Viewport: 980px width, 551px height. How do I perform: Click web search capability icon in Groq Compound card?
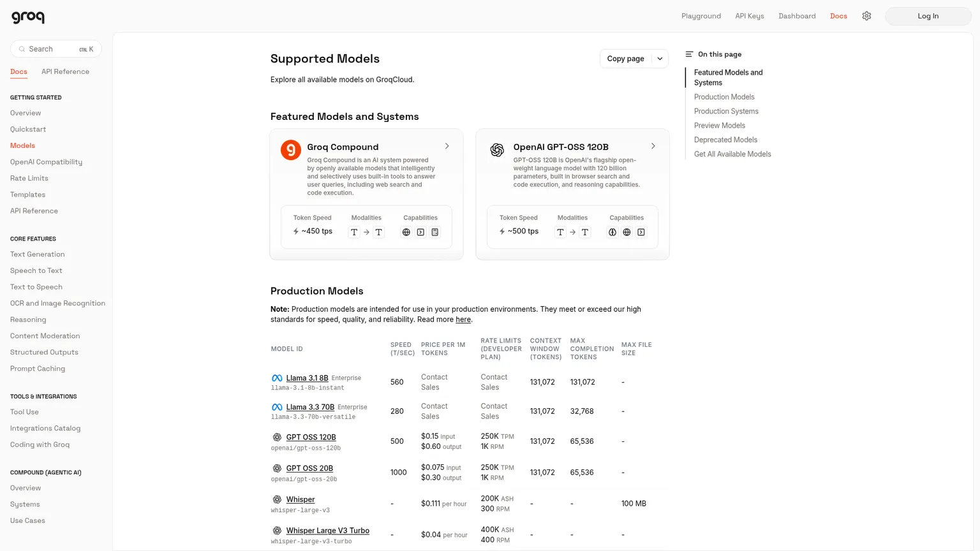click(x=406, y=232)
